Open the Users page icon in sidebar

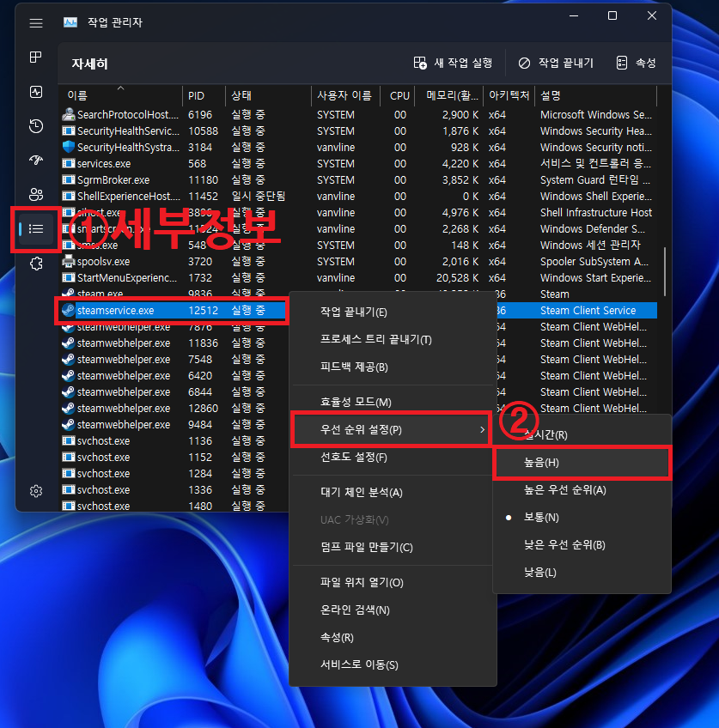point(36,194)
